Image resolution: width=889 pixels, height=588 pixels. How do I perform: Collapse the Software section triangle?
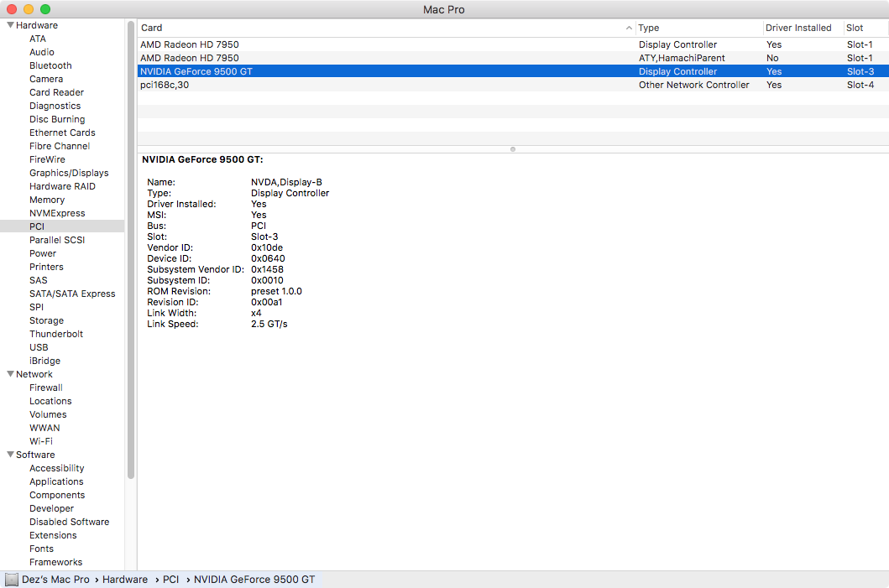pyautogui.click(x=10, y=455)
